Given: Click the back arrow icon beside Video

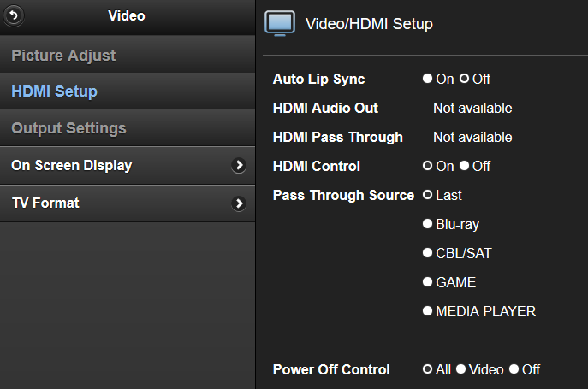Looking at the screenshot, I should coord(14,15).
